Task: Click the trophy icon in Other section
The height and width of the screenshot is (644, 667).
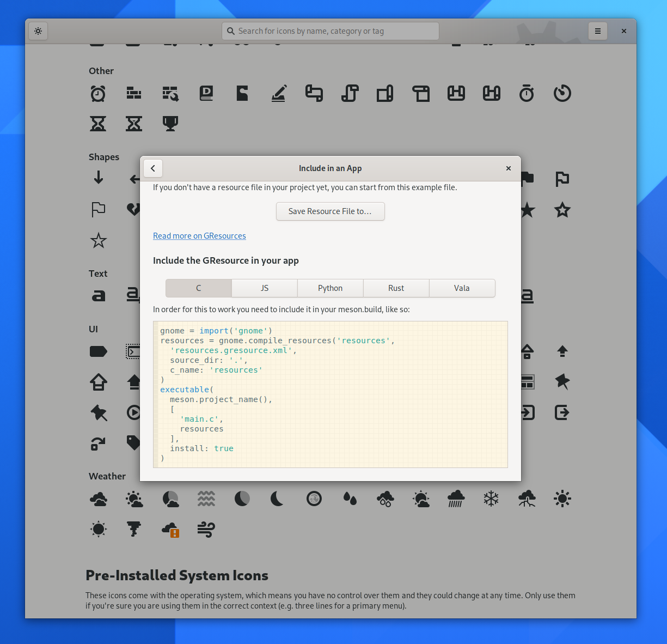Action: click(170, 124)
